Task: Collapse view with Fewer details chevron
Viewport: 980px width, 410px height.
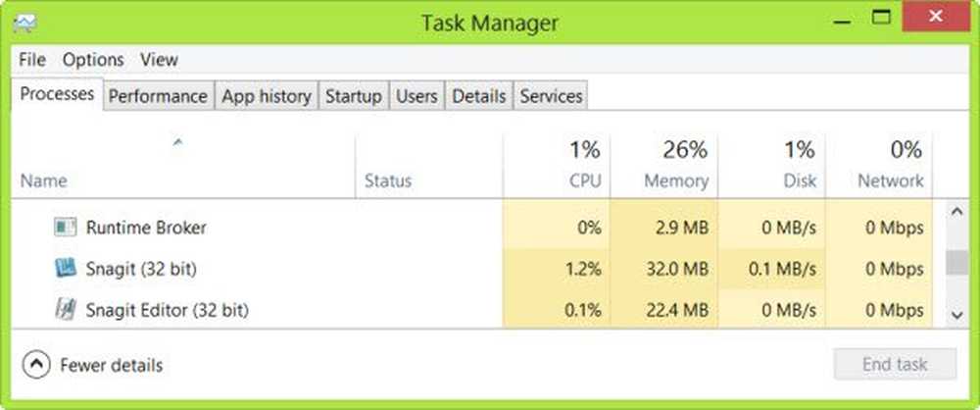Action: click(x=35, y=364)
